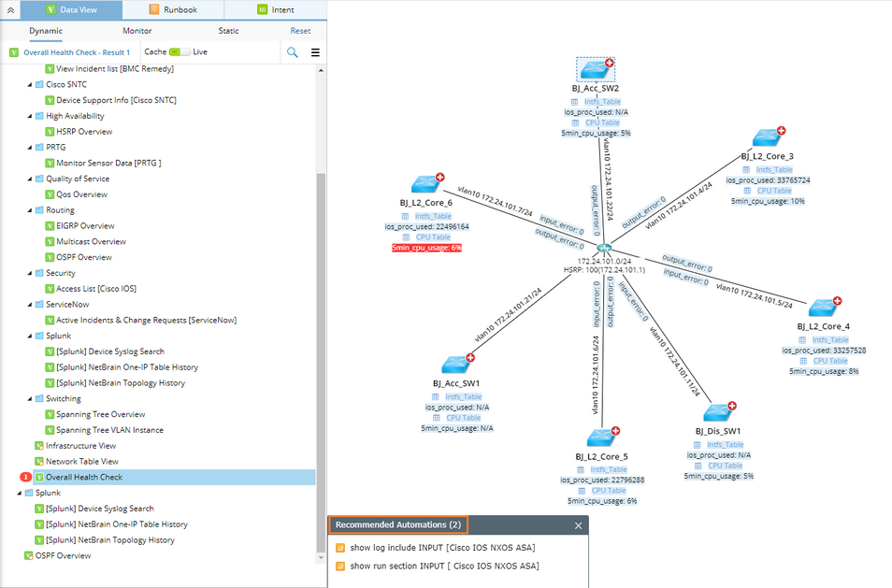This screenshot has width=892, height=588.
Task: Open CPU Table link under BJ_Dis_SW1
Action: (x=725, y=466)
